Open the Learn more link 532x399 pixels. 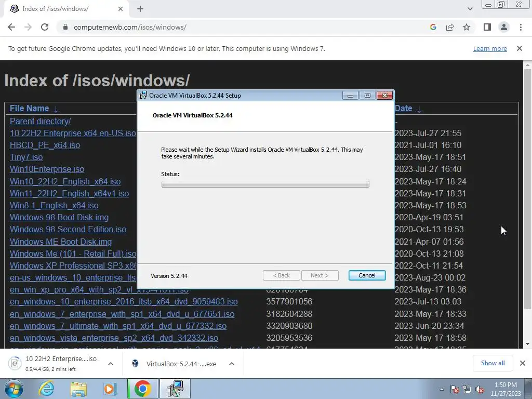[x=490, y=48]
